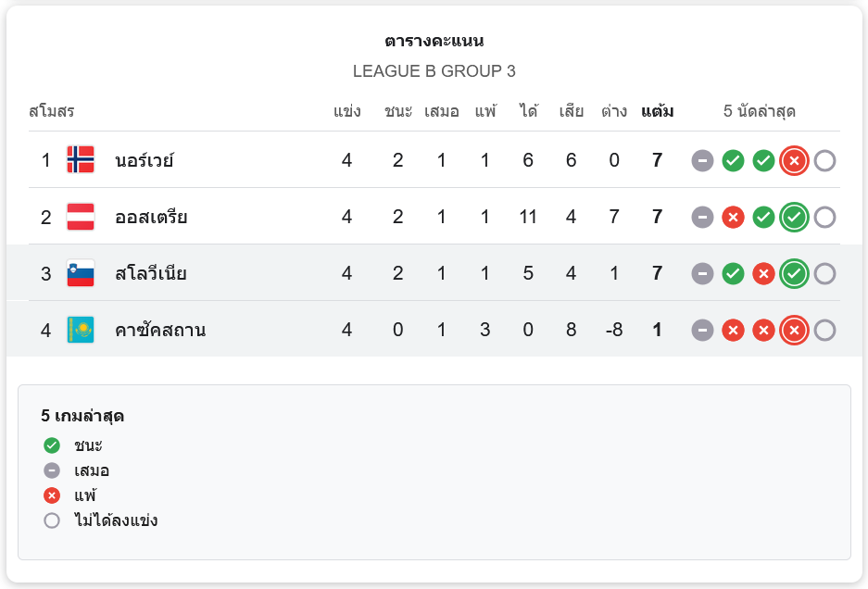Click Slovenia's first draw icon

[703, 274]
